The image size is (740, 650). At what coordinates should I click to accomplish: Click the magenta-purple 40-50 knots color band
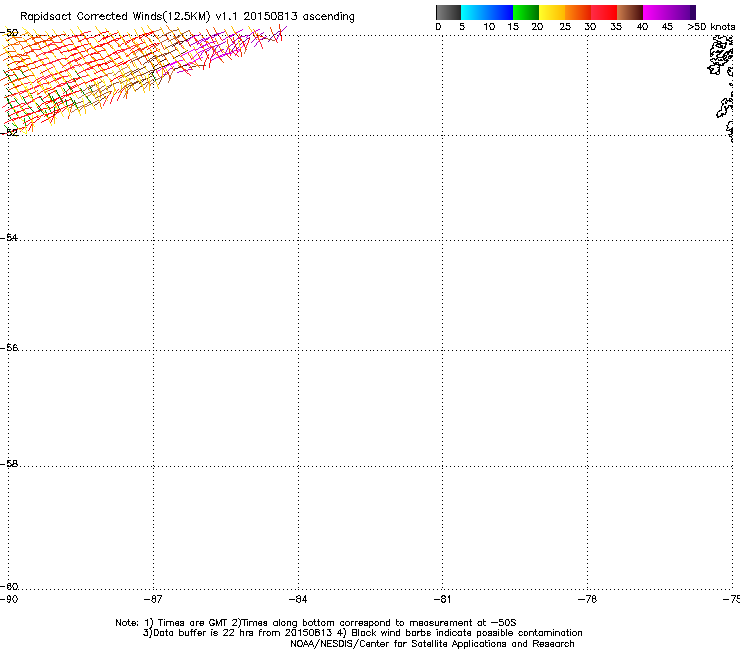coord(669,12)
